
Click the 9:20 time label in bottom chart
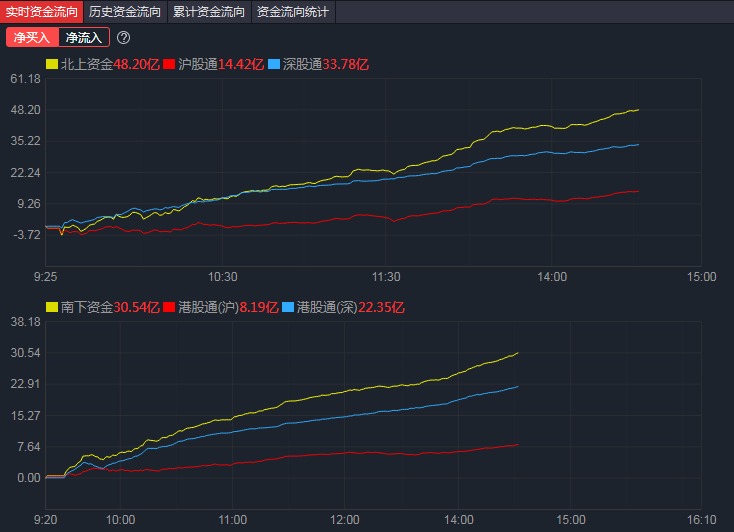click(x=45, y=520)
